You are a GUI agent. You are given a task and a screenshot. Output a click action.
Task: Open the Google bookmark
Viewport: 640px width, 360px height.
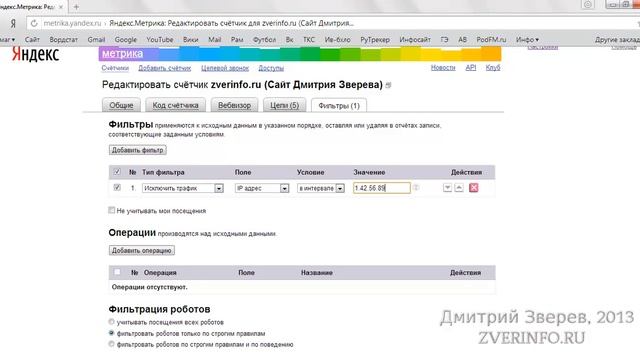(126, 40)
